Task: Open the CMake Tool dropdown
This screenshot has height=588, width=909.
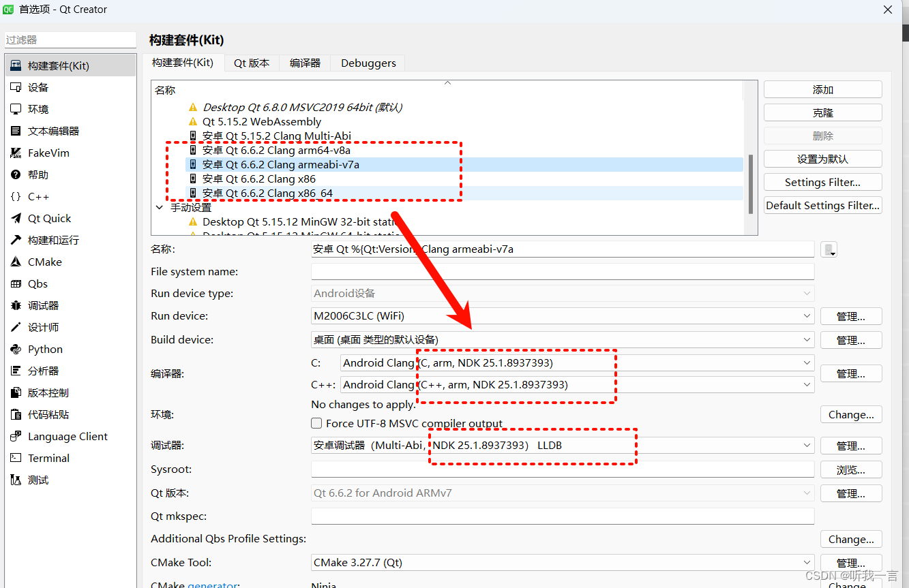Action: (563, 563)
